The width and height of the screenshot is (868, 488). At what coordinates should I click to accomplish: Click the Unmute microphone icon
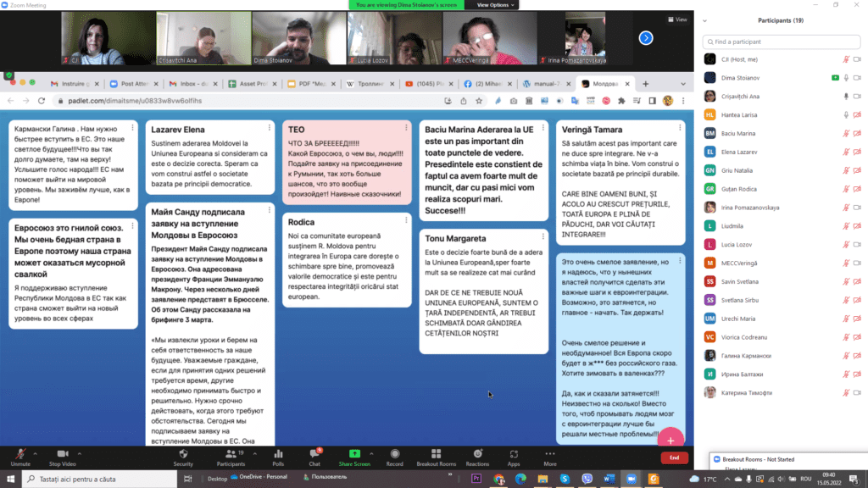[19, 455]
